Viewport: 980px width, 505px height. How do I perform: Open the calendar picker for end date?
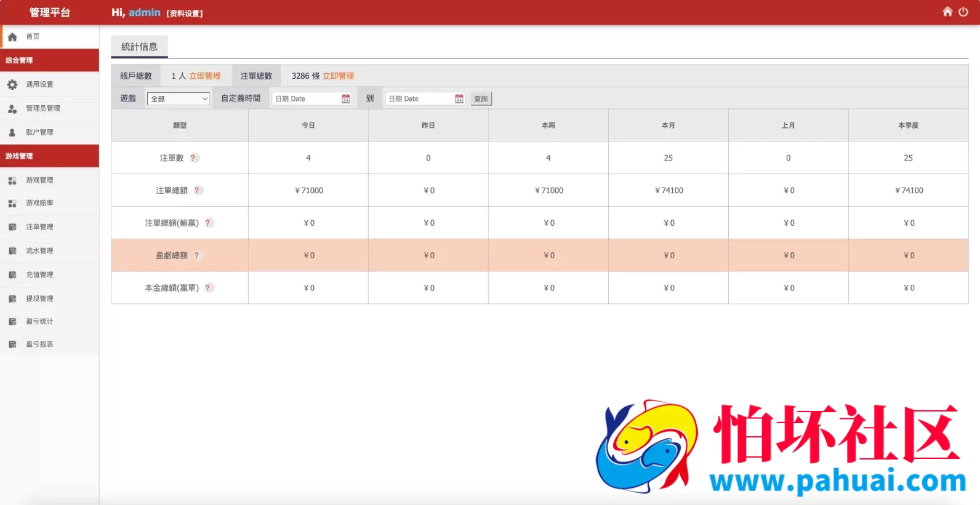click(x=459, y=99)
